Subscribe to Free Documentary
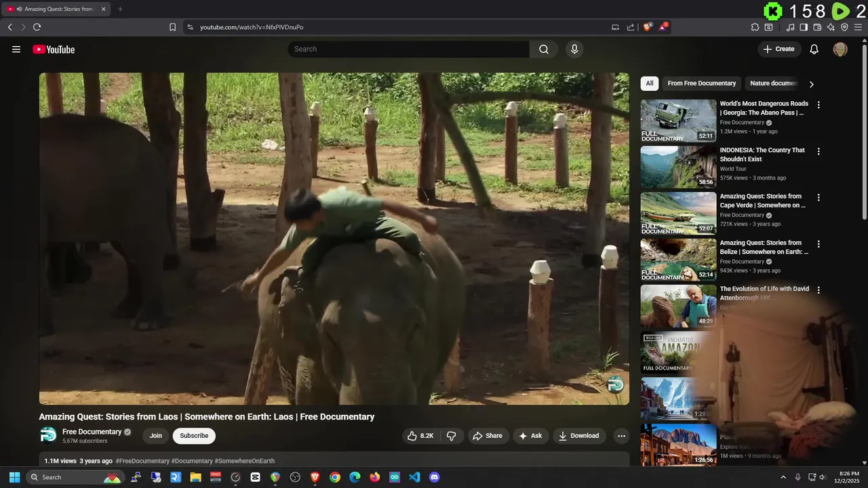868x488 pixels. [194, 436]
